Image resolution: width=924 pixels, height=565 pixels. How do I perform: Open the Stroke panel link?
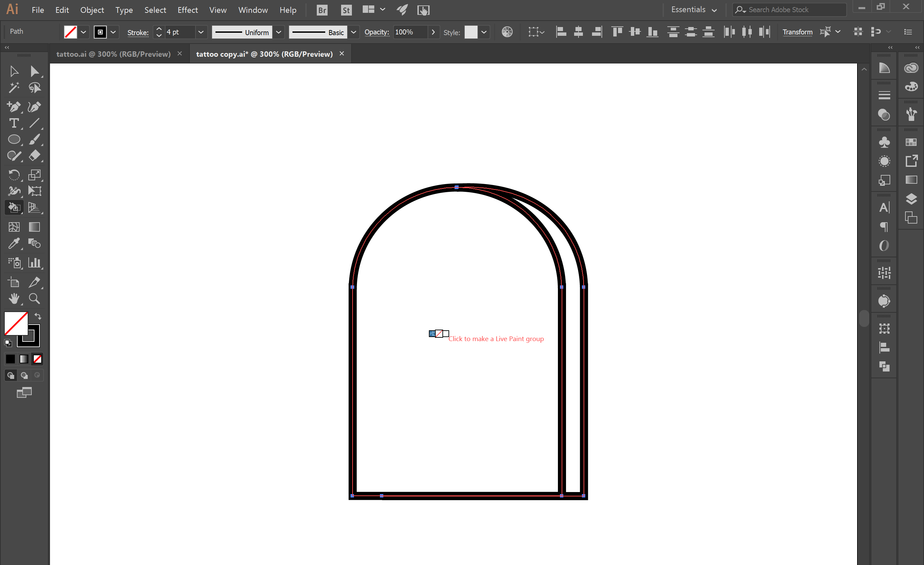(138, 33)
